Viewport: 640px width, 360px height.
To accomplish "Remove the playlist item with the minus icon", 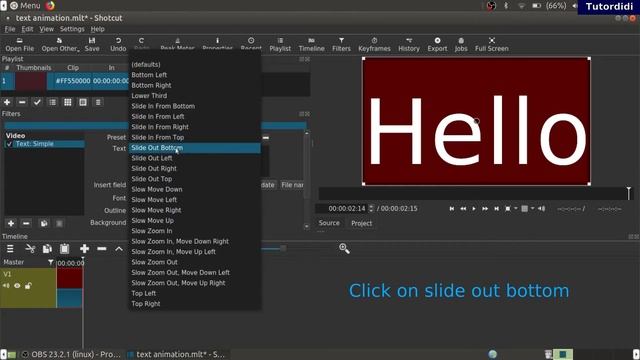I will click(x=22, y=102).
